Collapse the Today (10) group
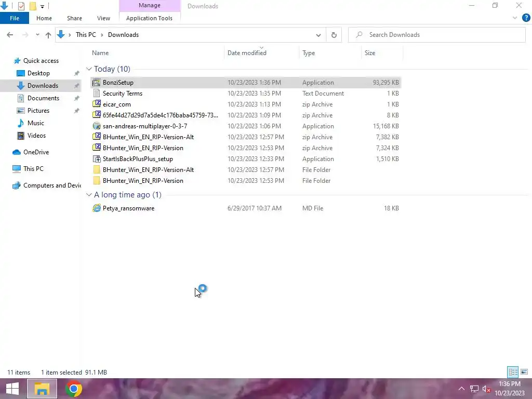Image resolution: width=532 pixels, height=399 pixels. [x=89, y=69]
